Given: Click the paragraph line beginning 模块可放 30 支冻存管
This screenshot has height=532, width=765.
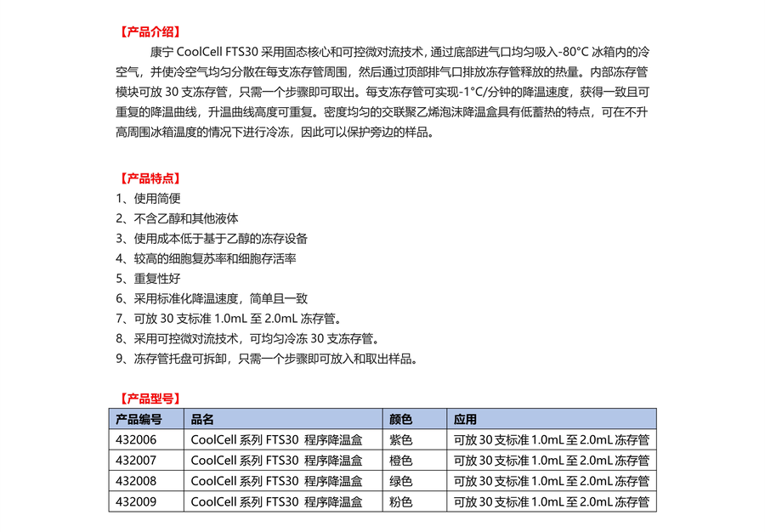Looking at the screenshot, I should [382, 92].
